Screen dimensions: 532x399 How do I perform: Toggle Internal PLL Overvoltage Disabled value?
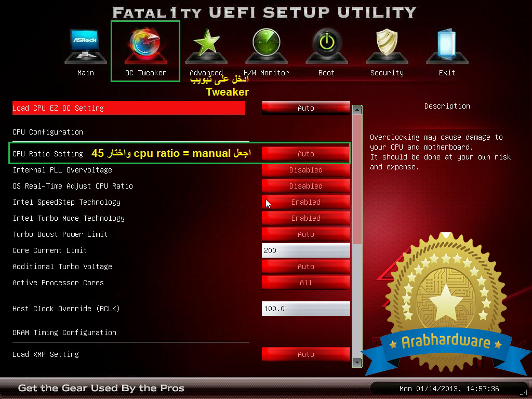click(305, 170)
